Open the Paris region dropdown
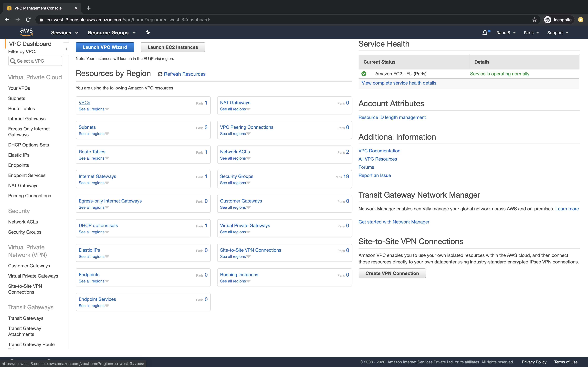This screenshot has width=588, height=367. (x=531, y=32)
